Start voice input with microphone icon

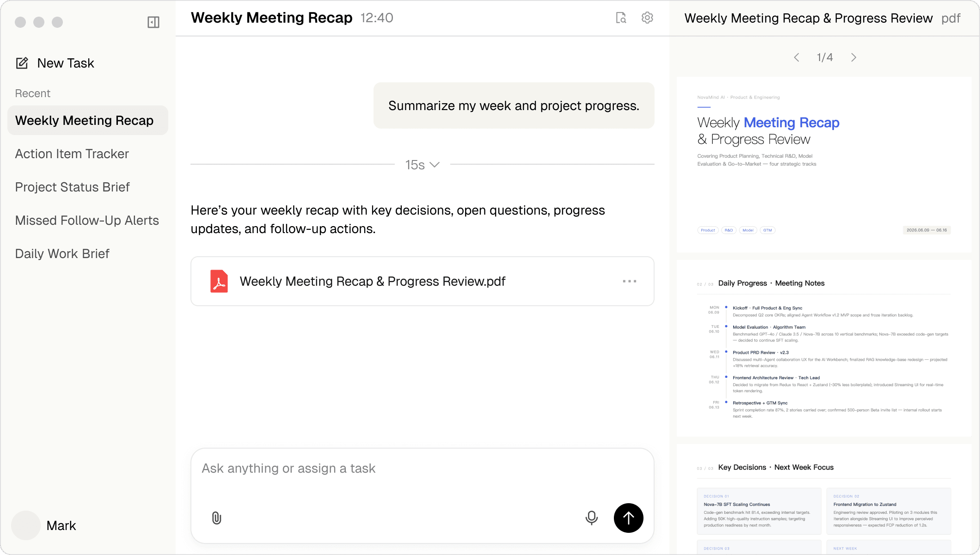click(x=592, y=518)
